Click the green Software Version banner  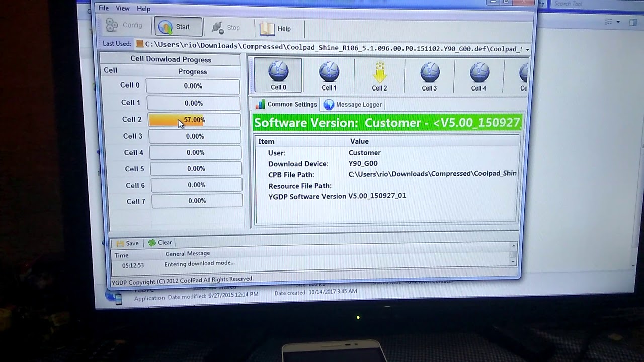pyautogui.click(x=386, y=123)
